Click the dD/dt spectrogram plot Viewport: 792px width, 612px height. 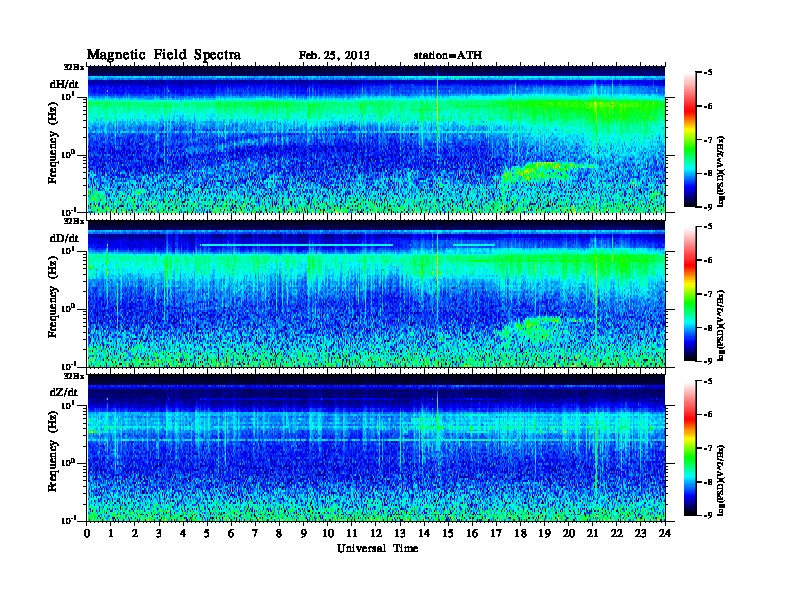point(376,294)
